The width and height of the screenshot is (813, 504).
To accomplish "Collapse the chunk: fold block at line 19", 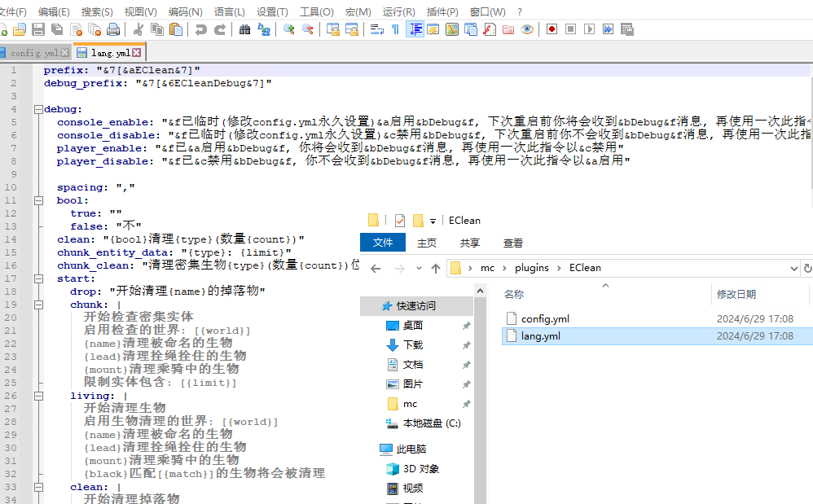I will click(38, 305).
